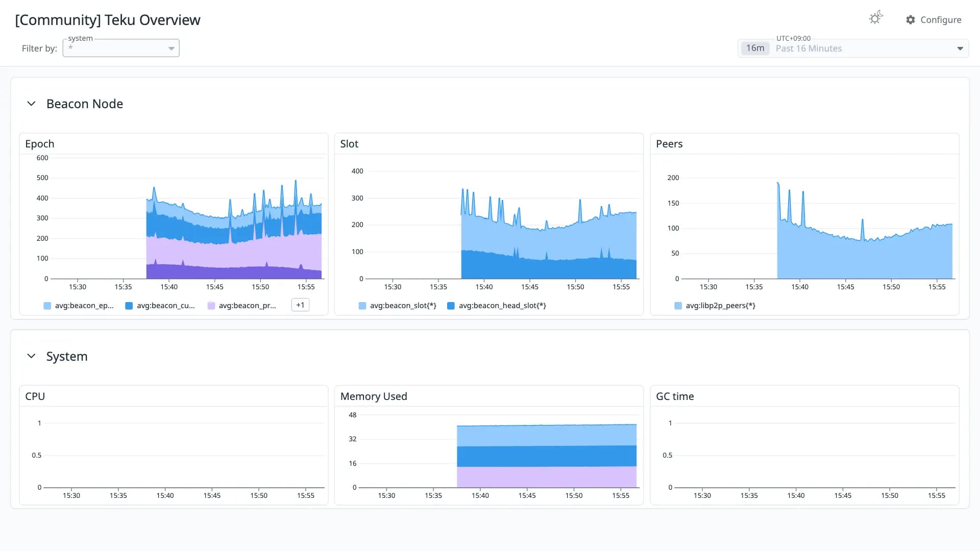Click the Epoch chart area
Viewport: 980px width, 551px height.
click(187, 218)
